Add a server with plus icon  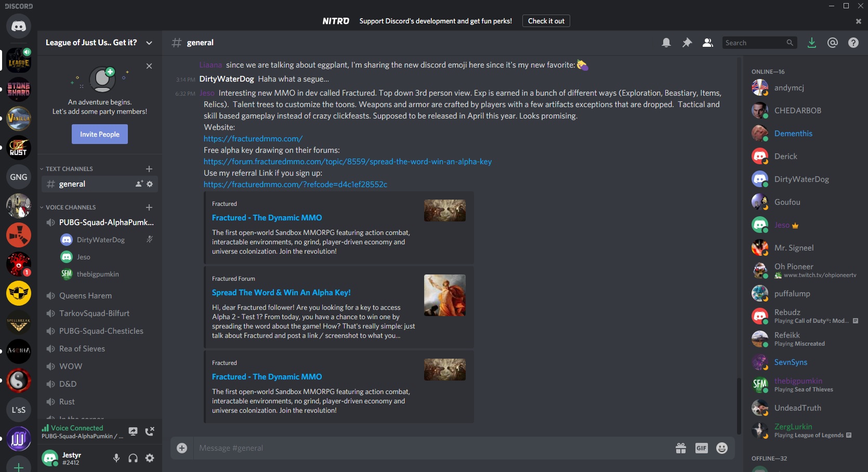pyautogui.click(x=19, y=467)
